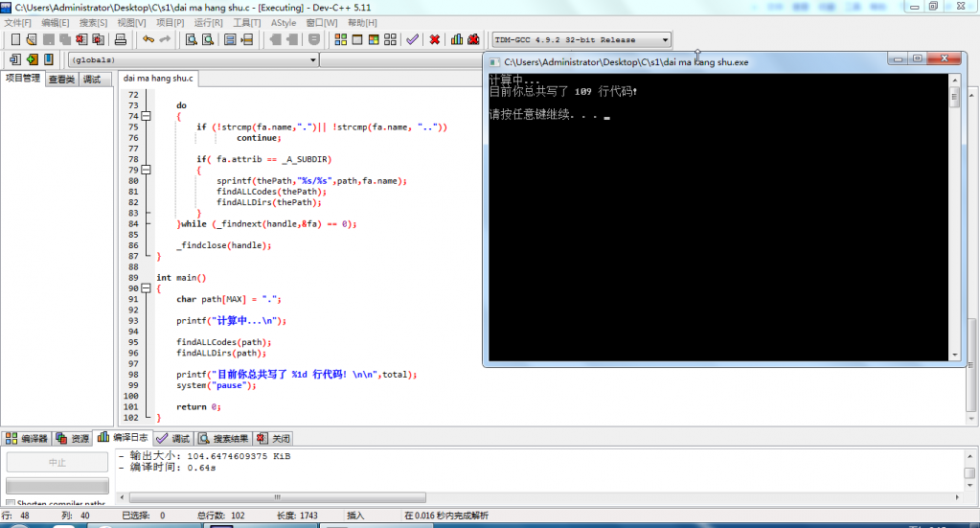Click the console window's scroll-down arrow
Image resolution: width=980 pixels, height=528 pixels.
955,355
